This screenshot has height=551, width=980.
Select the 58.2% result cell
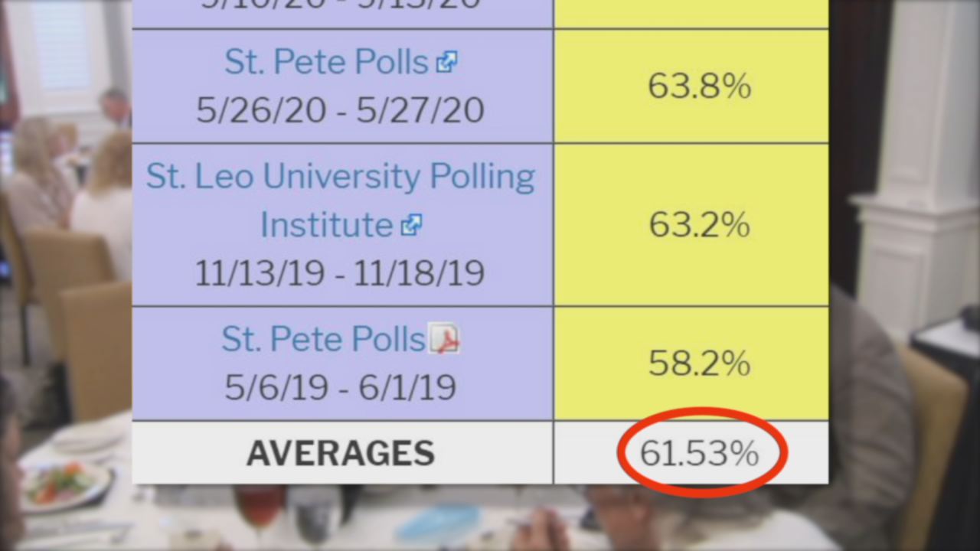[x=691, y=364]
